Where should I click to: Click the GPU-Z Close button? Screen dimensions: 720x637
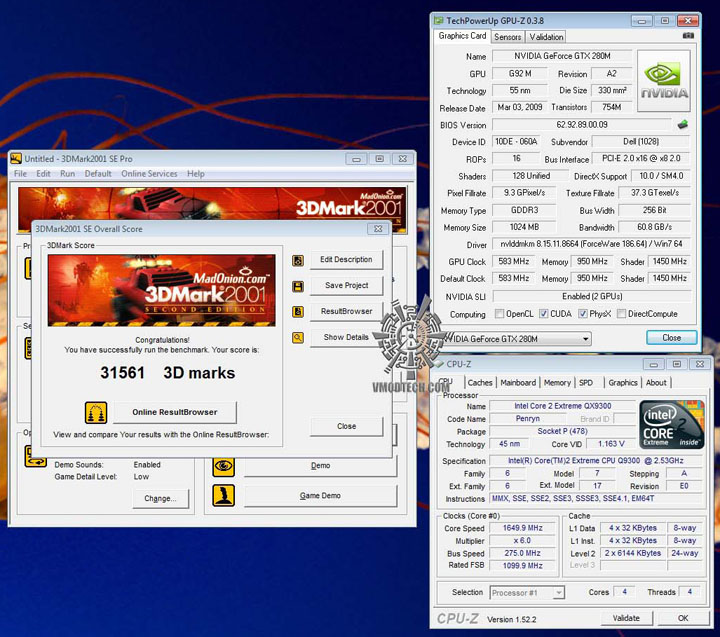(671, 338)
